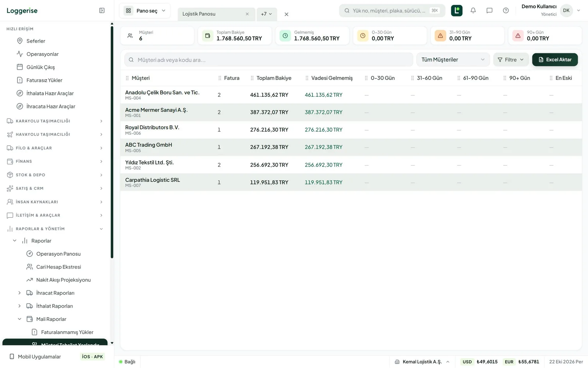
Task: Open Günlük Çıkış calendar item
Action: (x=40, y=67)
